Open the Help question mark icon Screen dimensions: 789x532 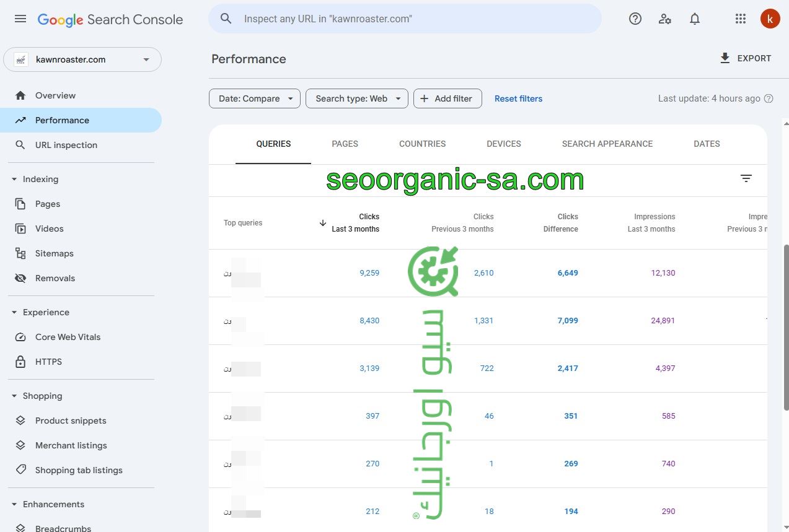pyautogui.click(x=635, y=19)
